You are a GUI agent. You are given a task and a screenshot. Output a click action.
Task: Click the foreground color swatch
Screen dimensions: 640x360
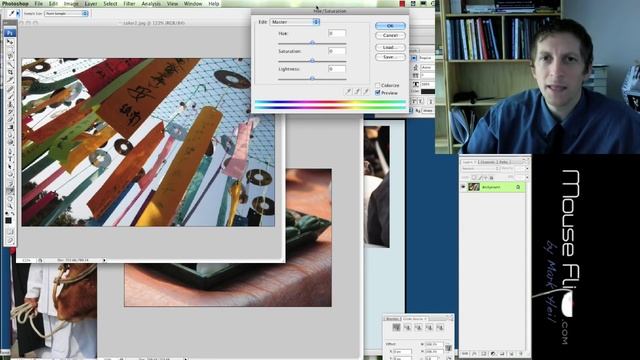[x=8, y=220]
